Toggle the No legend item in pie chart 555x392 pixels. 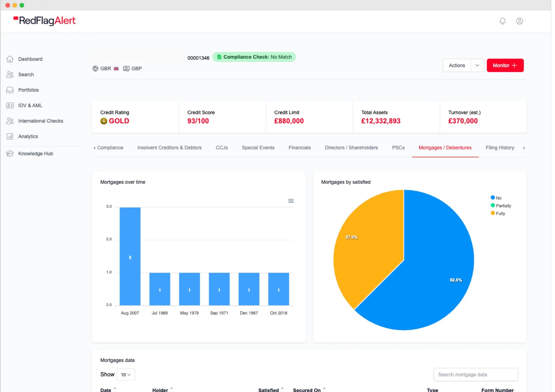496,198
